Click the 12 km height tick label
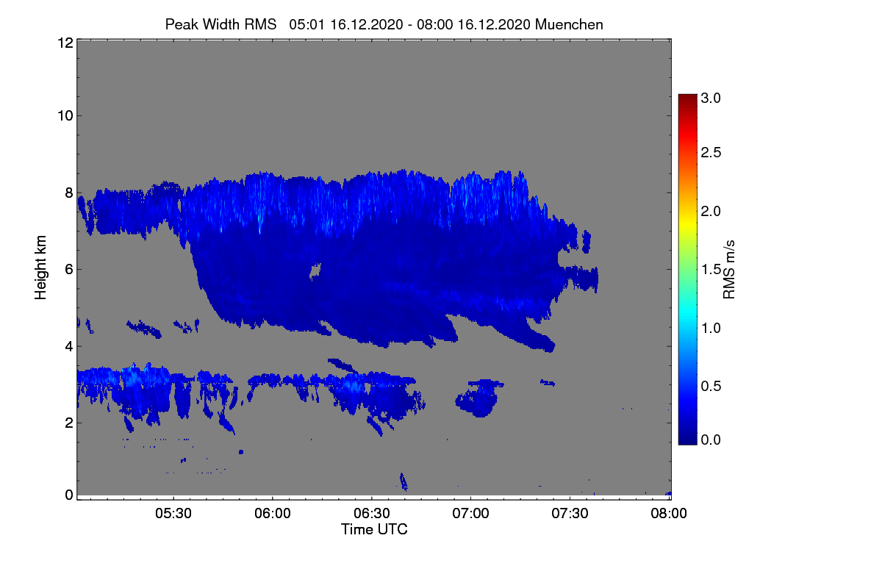This screenshot has width=882, height=588. [x=64, y=43]
